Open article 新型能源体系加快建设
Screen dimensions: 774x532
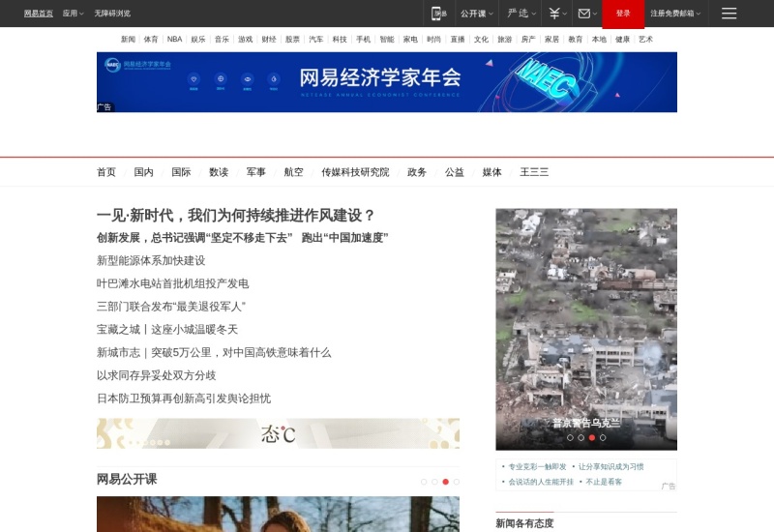[151, 260]
